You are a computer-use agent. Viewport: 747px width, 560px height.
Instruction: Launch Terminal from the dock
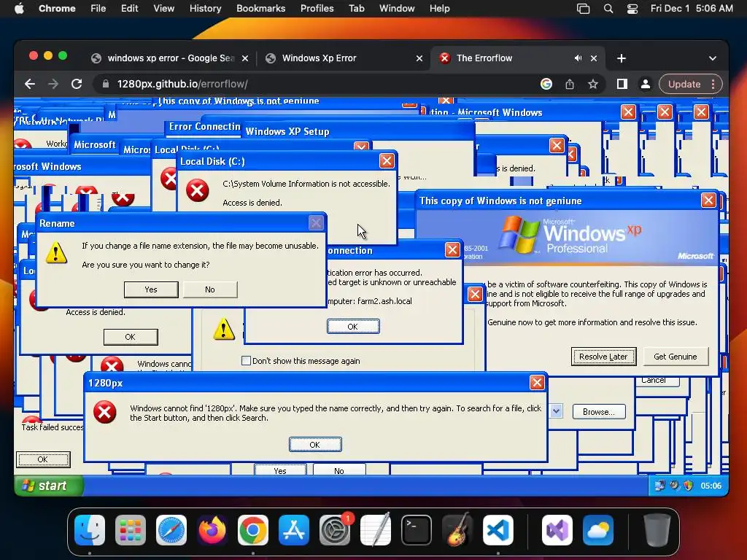tap(417, 530)
